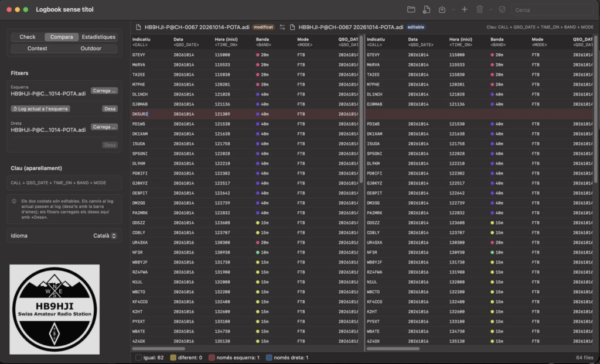Viewport: 600px width, 364px height.
Task: Click the HB9HJI station logo
Action: coord(54,309)
